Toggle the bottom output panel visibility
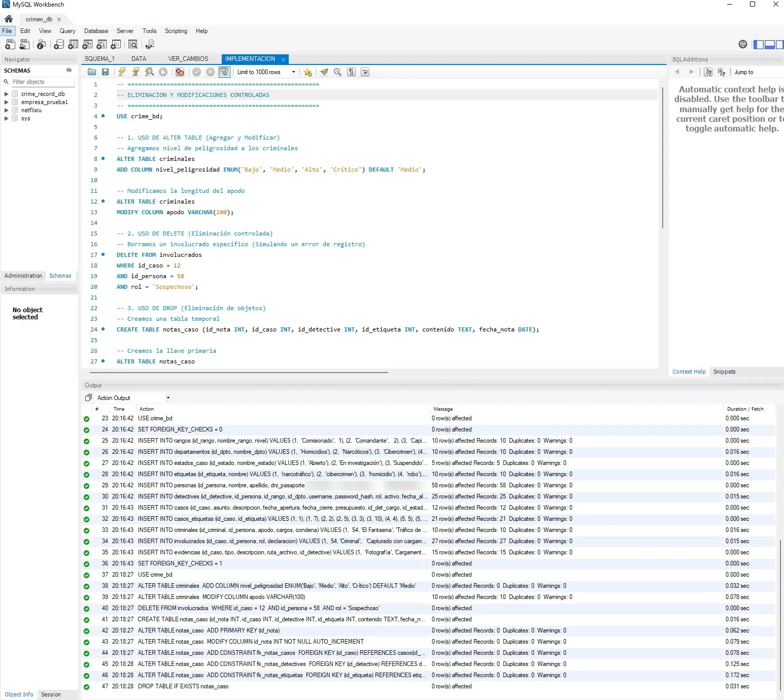The width and height of the screenshot is (784, 700). [x=769, y=45]
